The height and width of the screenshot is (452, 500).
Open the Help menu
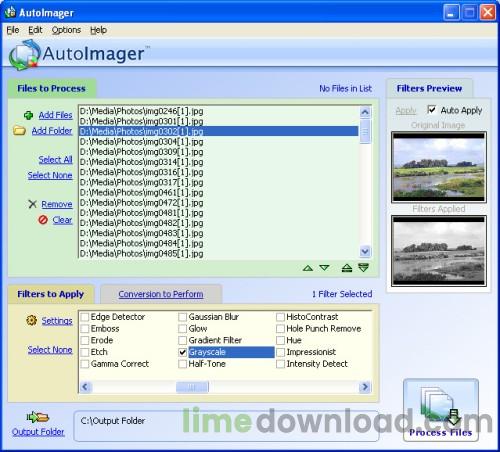point(98,30)
